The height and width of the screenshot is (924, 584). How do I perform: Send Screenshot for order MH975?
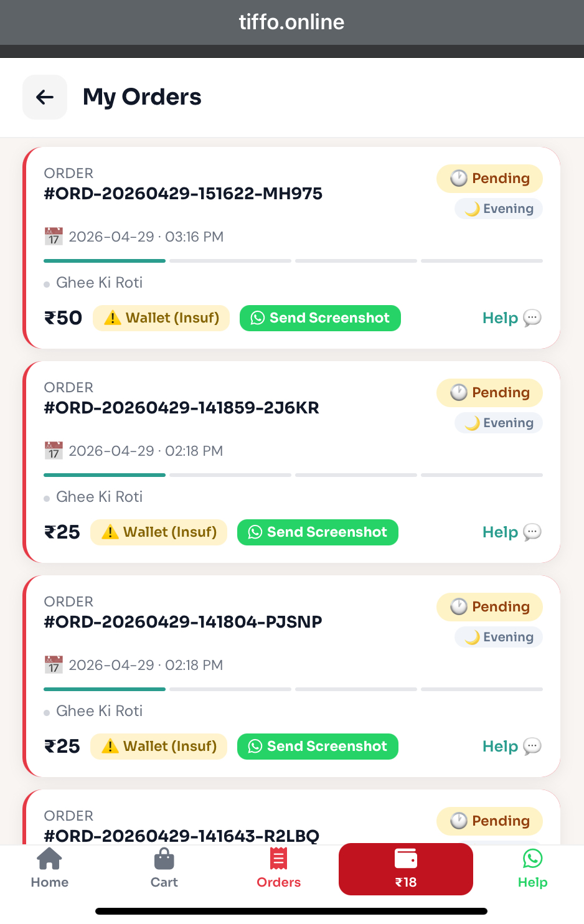[320, 318]
